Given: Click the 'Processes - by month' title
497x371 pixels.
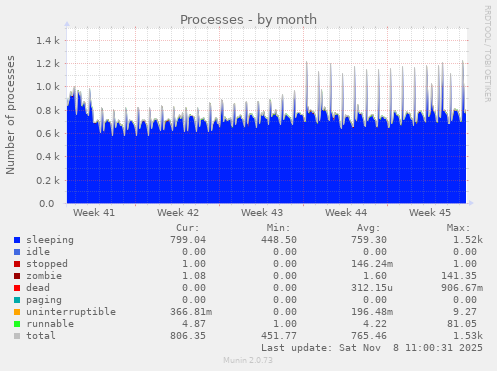Looking at the screenshot, I should [x=248, y=20].
